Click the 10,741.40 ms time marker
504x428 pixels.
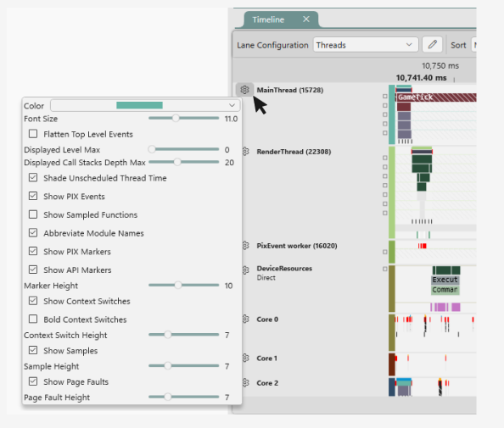421,78
